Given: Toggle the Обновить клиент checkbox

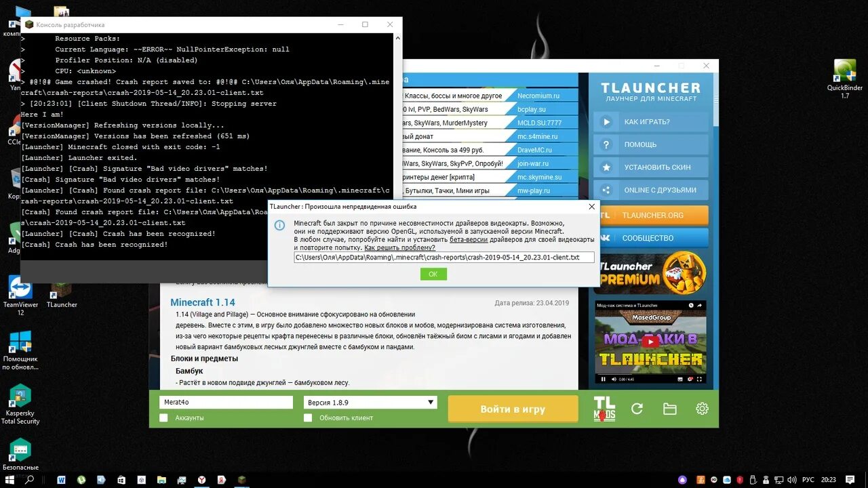Looking at the screenshot, I should click(308, 418).
